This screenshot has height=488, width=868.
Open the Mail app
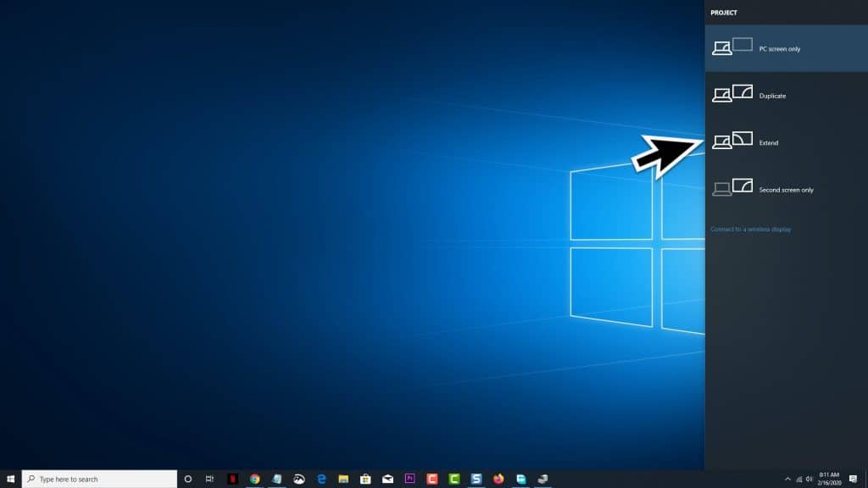pyautogui.click(x=387, y=477)
